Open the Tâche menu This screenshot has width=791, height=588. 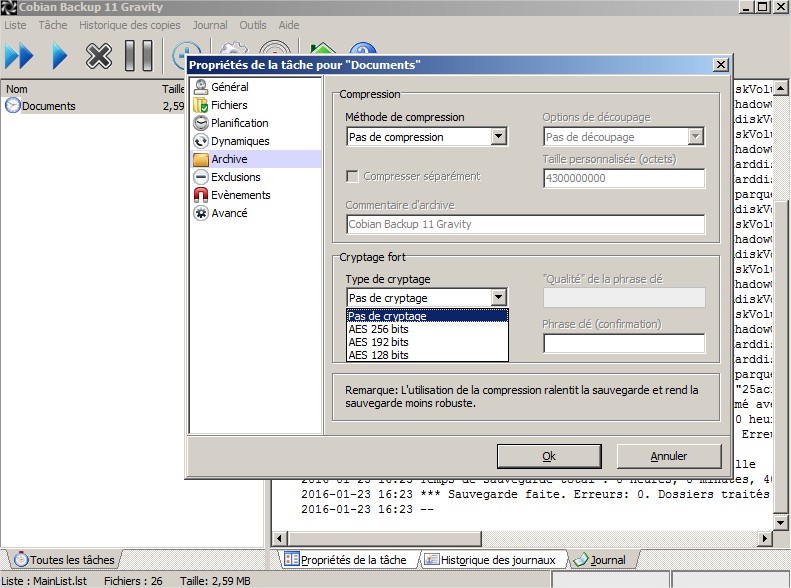[53, 25]
